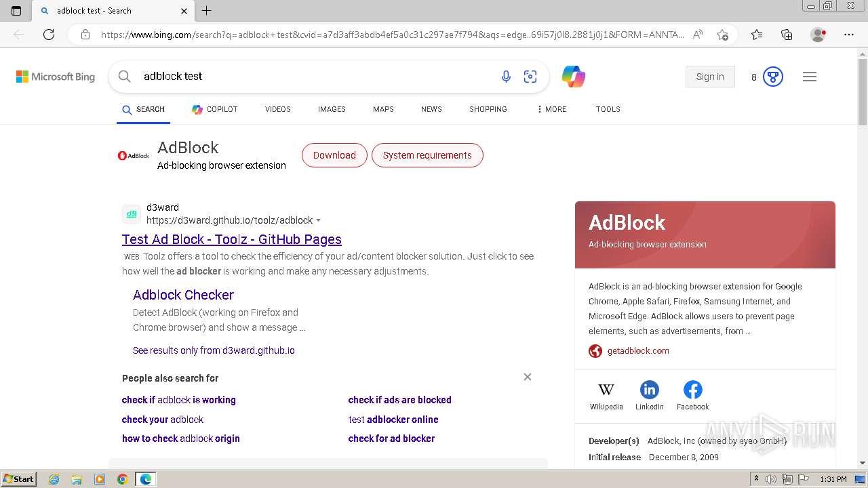The width and height of the screenshot is (868, 488).
Task: Click the 1:31 PM taskbar clock
Action: pyautogui.click(x=833, y=479)
